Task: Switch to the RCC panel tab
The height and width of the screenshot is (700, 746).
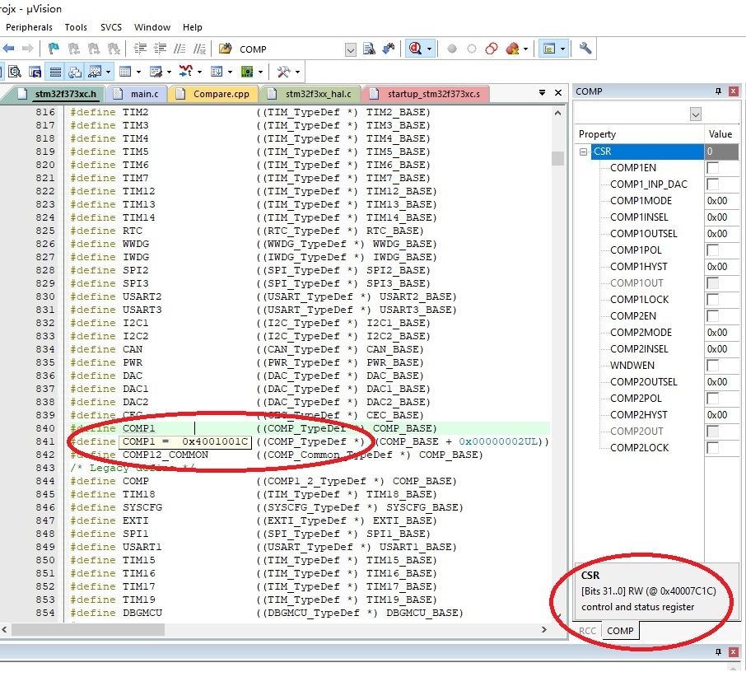Action: 587,631
